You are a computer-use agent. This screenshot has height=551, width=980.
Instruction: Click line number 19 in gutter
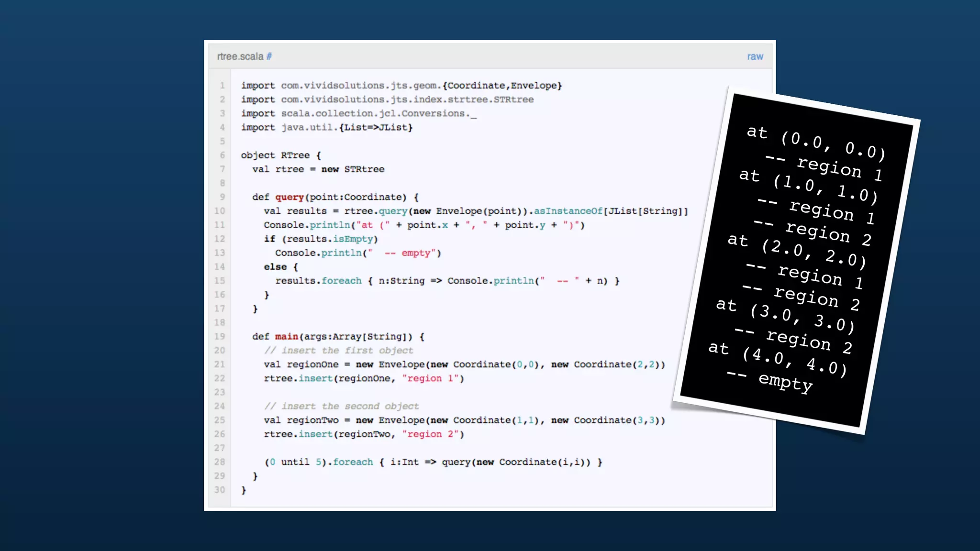coord(220,337)
